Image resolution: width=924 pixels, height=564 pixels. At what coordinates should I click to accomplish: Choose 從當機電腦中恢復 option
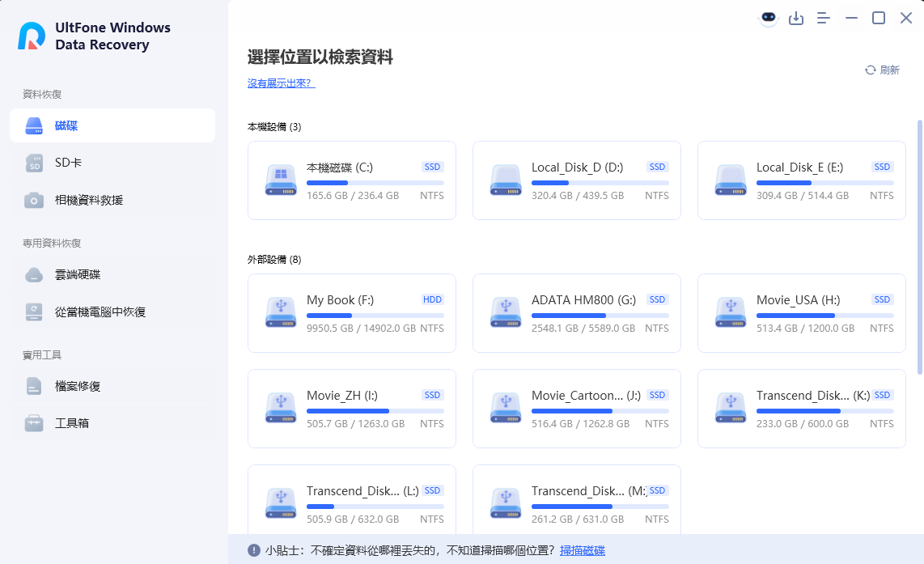coord(112,312)
